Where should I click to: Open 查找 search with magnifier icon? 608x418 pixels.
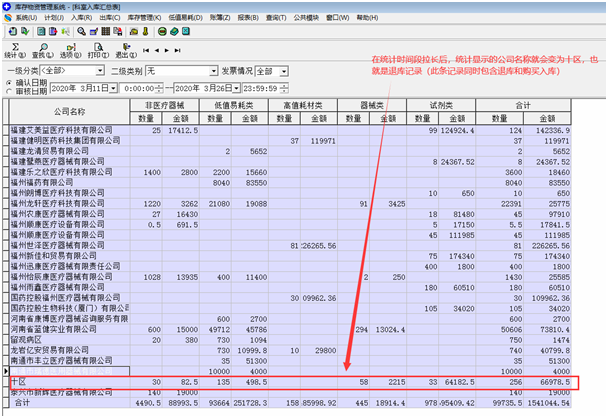[43, 51]
